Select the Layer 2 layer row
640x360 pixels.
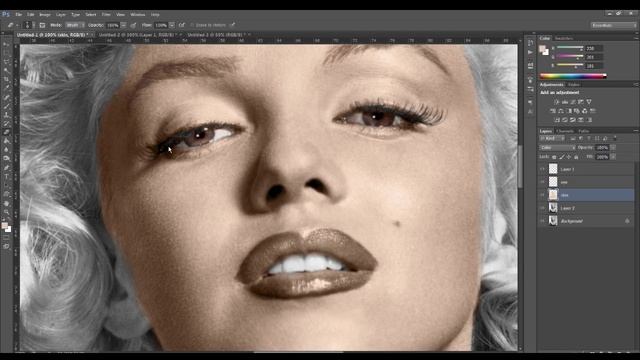pyautogui.click(x=586, y=208)
